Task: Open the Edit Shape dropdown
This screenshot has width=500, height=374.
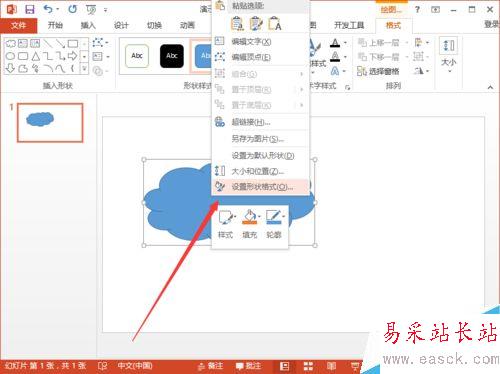Action: [100, 43]
